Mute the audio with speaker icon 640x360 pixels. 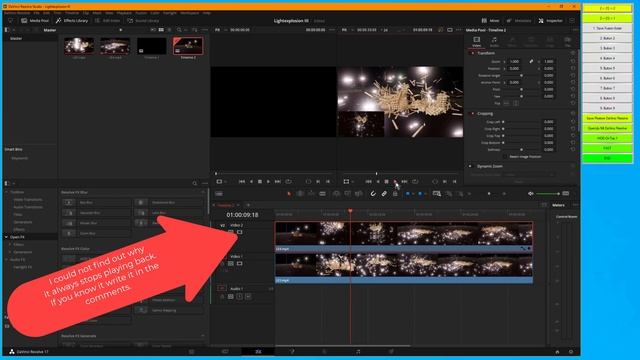tap(531, 194)
